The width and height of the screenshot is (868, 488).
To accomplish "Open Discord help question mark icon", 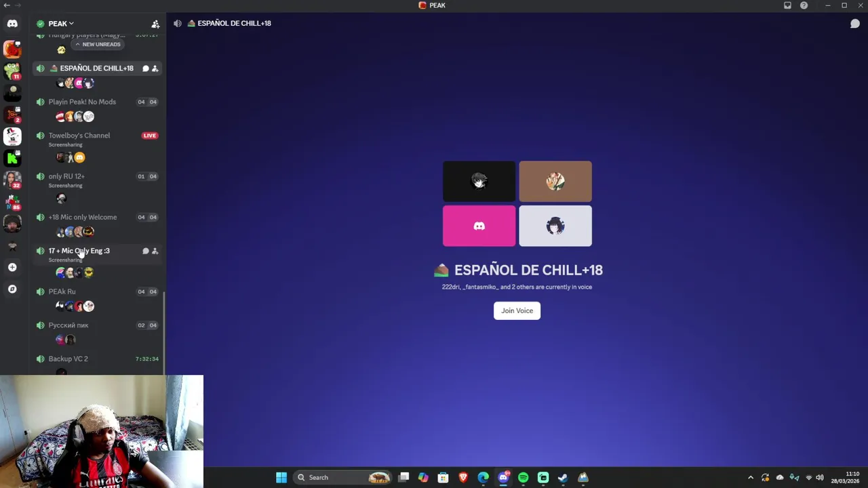I will 804,5.
